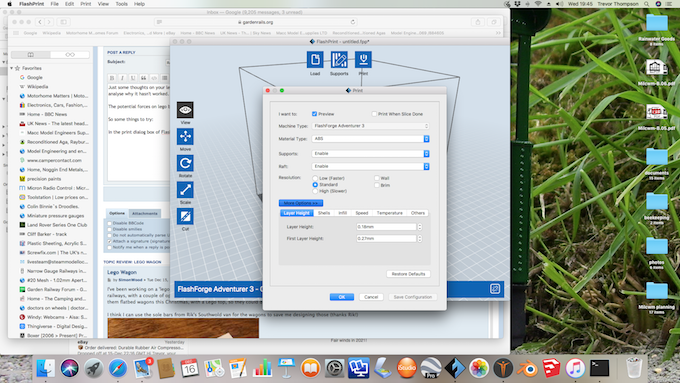Adjust Layer Height stepper arrows
This screenshot has width=680, height=383.
[419, 227]
